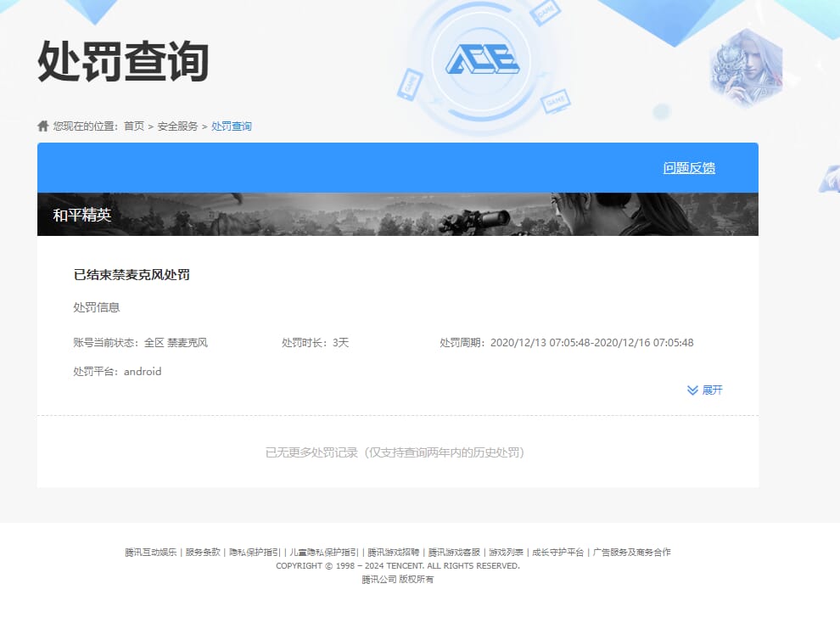Click the 已无更多处罚记录 notice
840x640 pixels.
(395, 452)
